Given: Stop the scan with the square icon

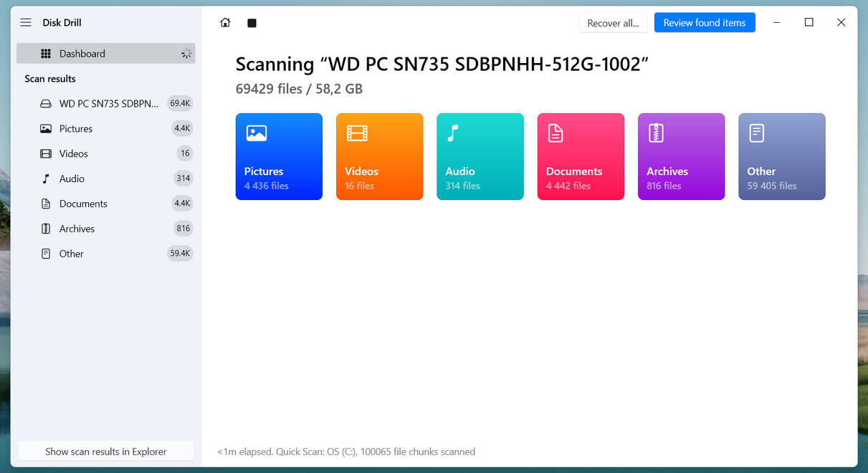Looking at the screenshot, I should (252, 23).
